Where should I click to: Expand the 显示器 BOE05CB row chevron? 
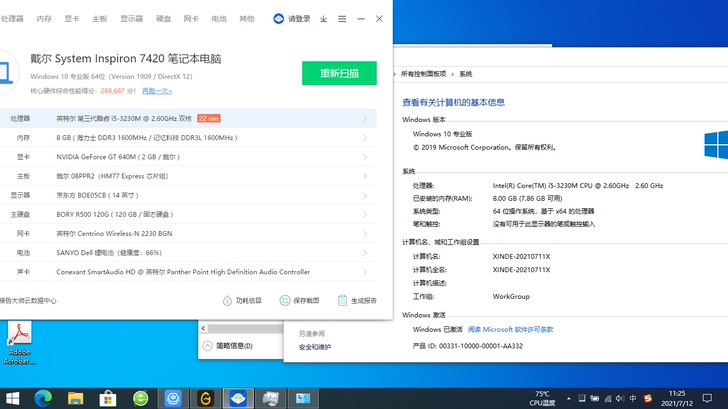[365, 195]
